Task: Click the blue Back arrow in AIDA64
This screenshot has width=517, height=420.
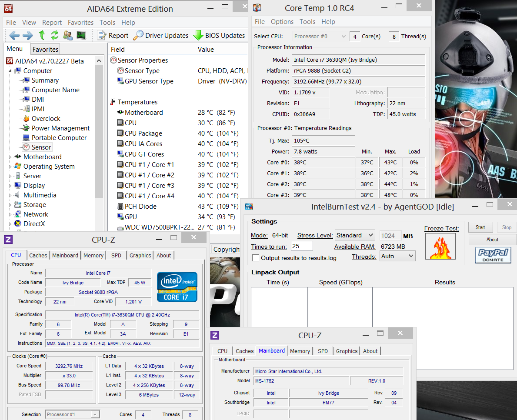Action: (14, 35)
